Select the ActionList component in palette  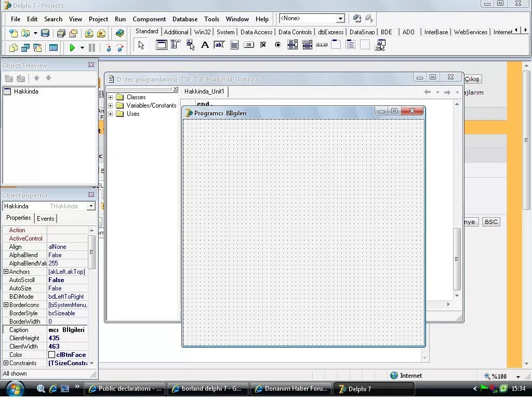pyautogui.click(x=380, y=45)
